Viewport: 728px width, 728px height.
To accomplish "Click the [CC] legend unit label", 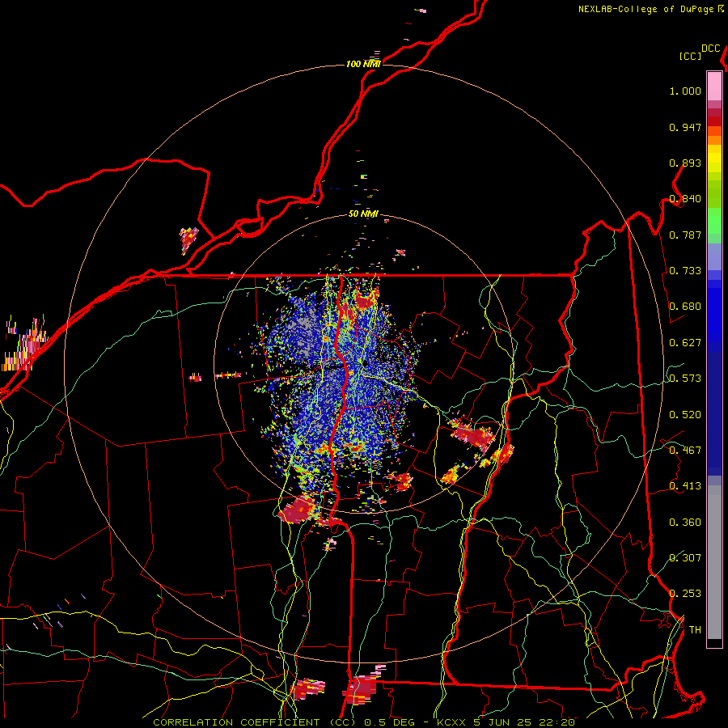I will click(x=690, y=56).
